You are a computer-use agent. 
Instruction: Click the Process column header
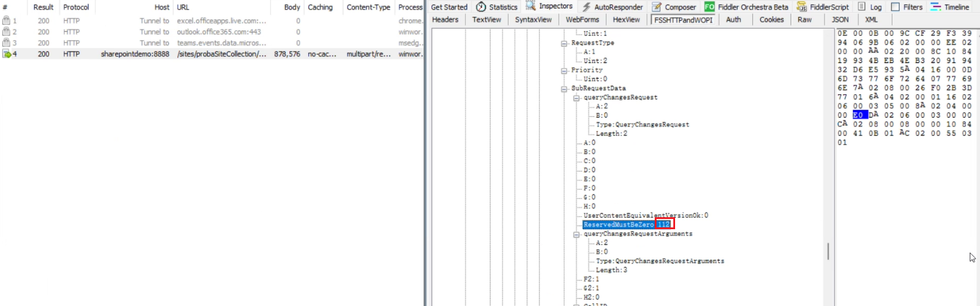click(410, 7)
